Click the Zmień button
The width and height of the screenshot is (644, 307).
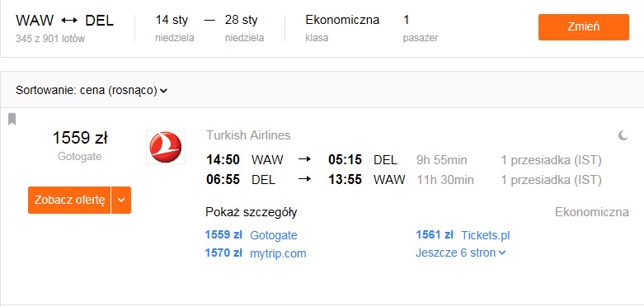click(x=584, y=27)
